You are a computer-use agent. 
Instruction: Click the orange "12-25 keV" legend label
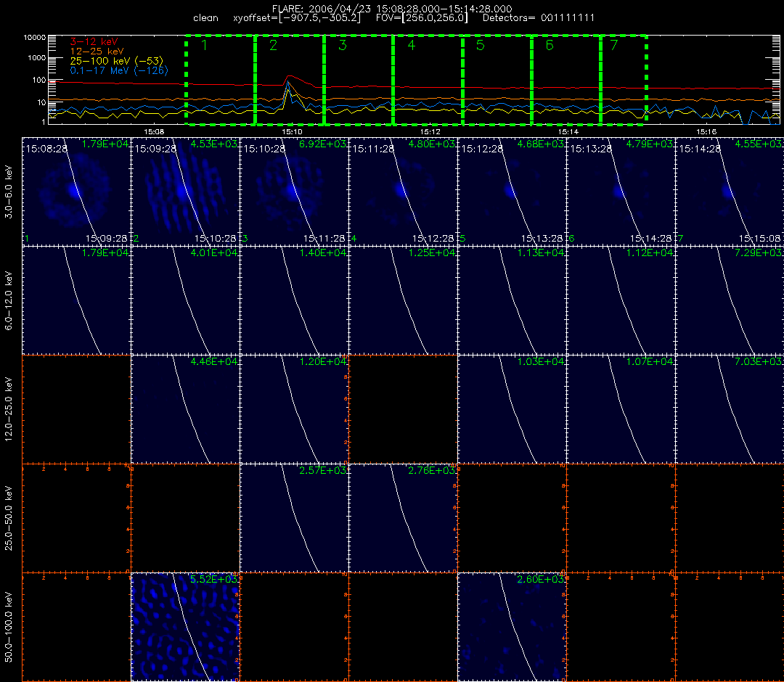97,52
